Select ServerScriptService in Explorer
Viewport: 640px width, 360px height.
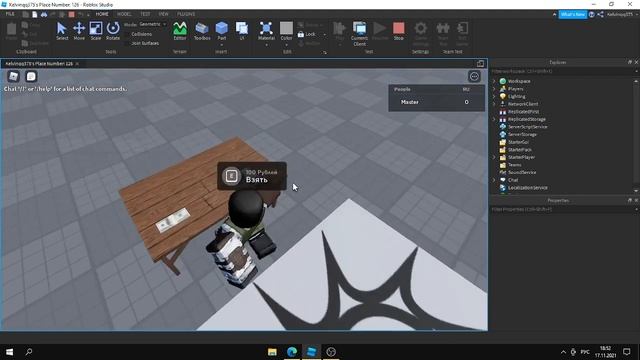[527, 127]
